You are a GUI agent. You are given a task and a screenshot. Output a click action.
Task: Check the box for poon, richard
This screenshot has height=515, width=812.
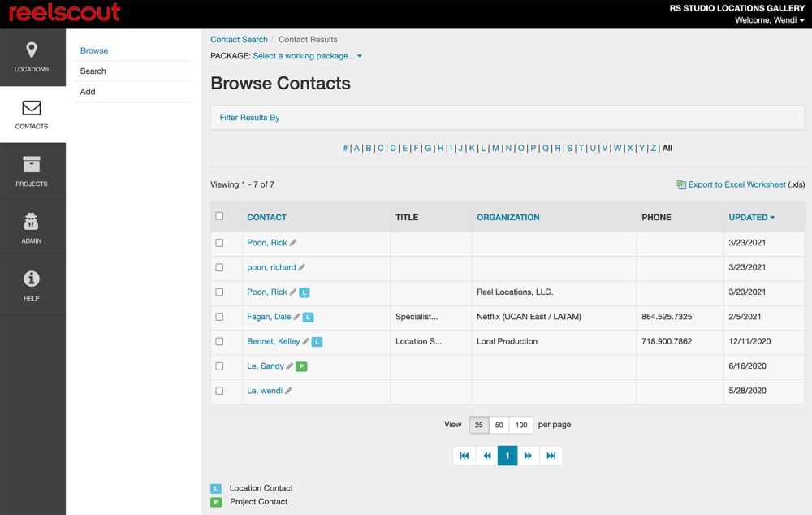tap(219, 267)
